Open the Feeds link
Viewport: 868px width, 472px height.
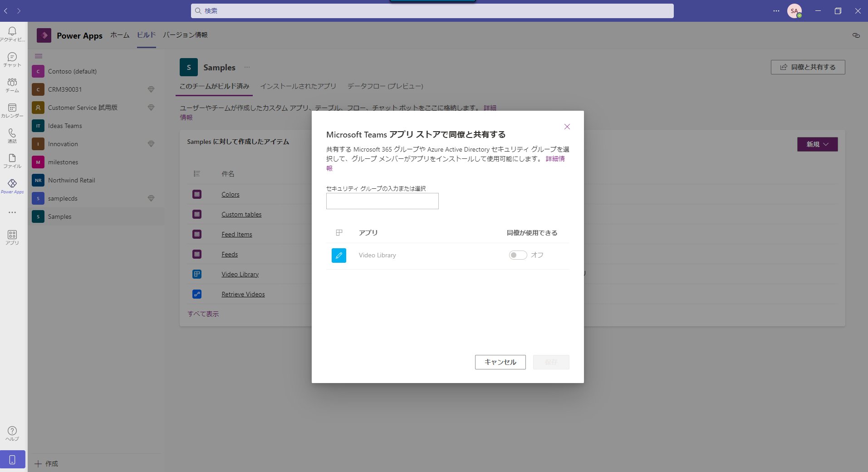230,254
